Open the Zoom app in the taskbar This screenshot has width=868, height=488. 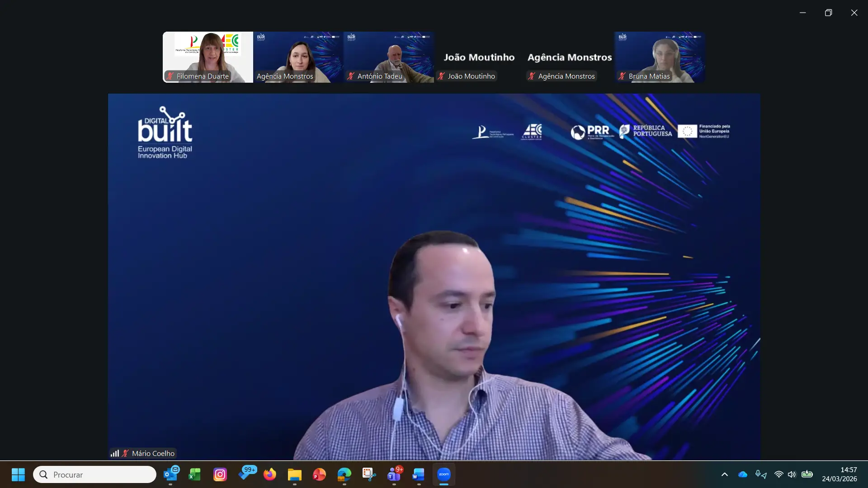[444, 474]
